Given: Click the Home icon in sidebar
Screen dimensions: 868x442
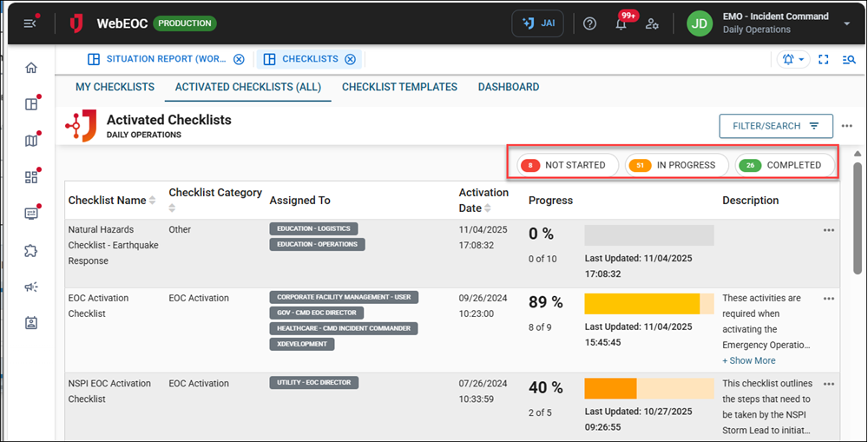Looking at the screenshot, I should pos(31,68).
